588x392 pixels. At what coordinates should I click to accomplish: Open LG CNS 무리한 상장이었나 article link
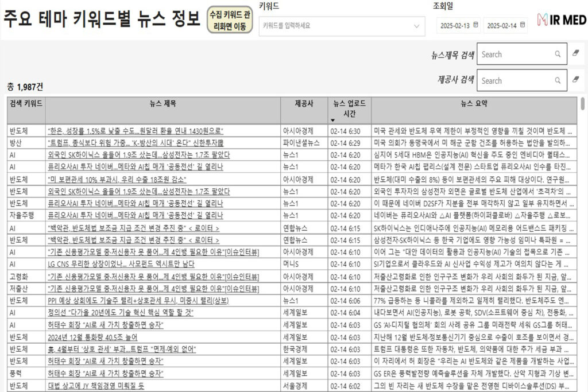[x=121, y=264]
